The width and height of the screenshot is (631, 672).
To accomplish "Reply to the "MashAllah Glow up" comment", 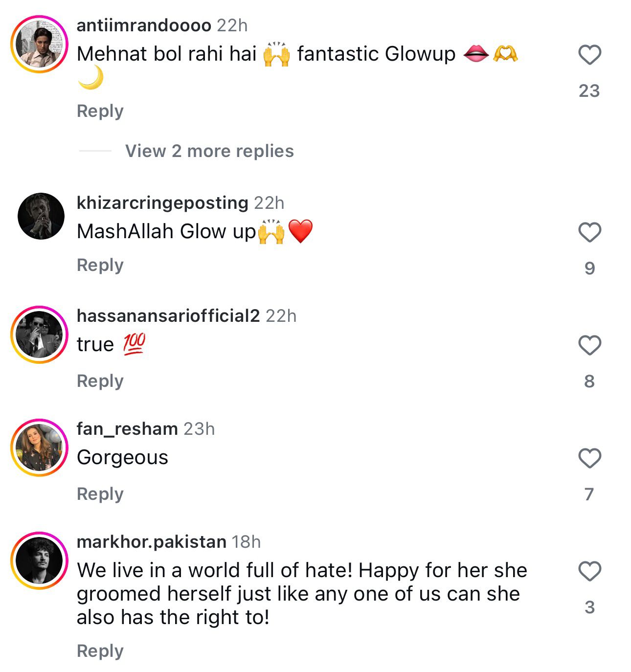I will tap(100, 265).
